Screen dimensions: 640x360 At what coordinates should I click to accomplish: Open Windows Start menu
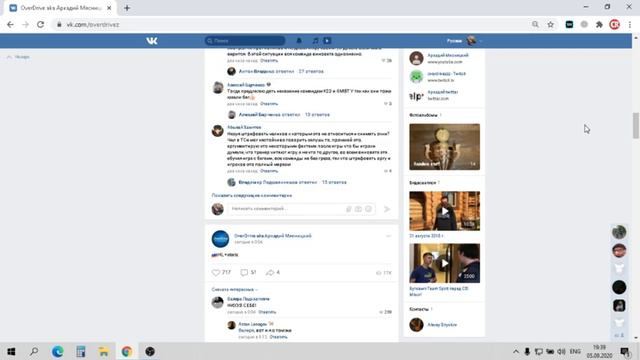11,351
